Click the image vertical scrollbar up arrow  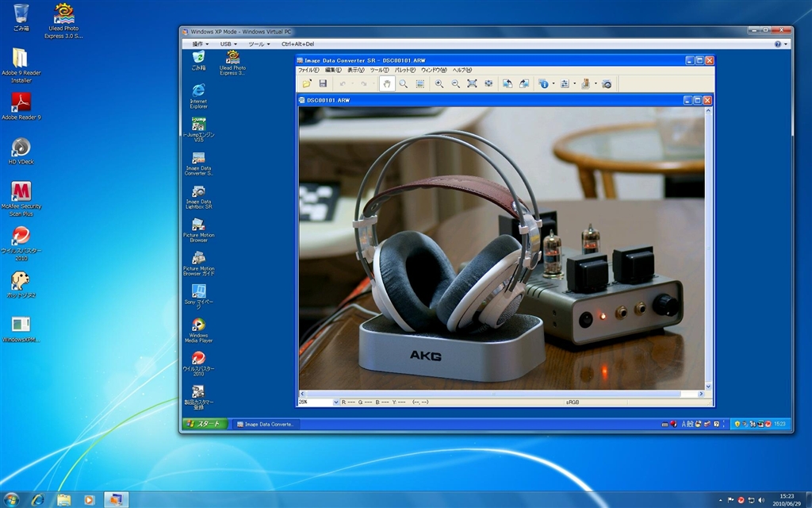pos(708,110)
